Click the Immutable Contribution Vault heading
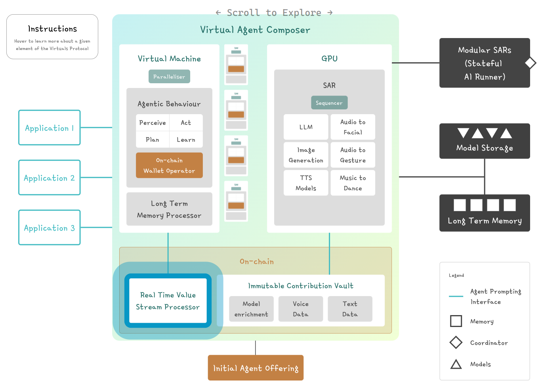Image resolution: width=542 pixels, height=392 pixels. 301,286
